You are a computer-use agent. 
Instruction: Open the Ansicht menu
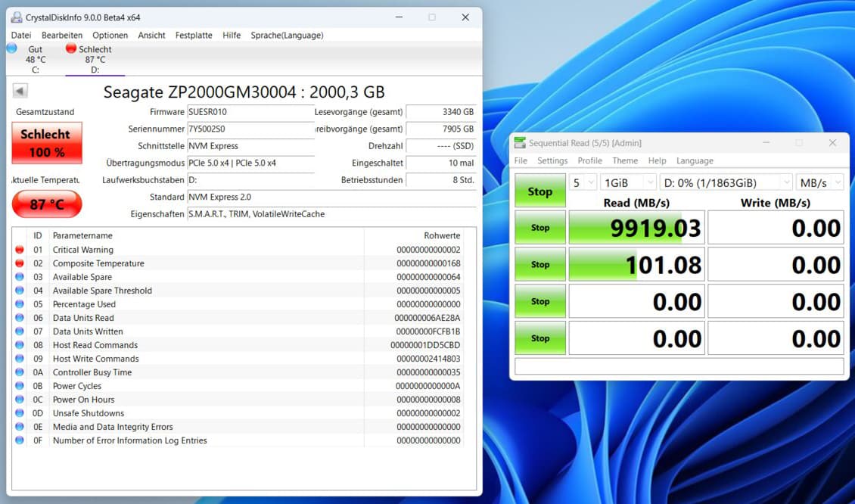tap(151, 36)
